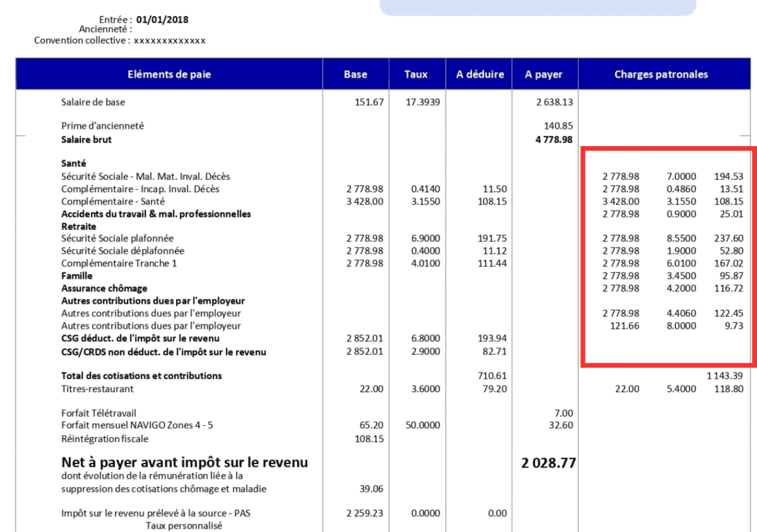This screenshot has width=757, height=532.
Task: Select the 'Assurance chômage' heading
Action: click(x=104, y=288)
